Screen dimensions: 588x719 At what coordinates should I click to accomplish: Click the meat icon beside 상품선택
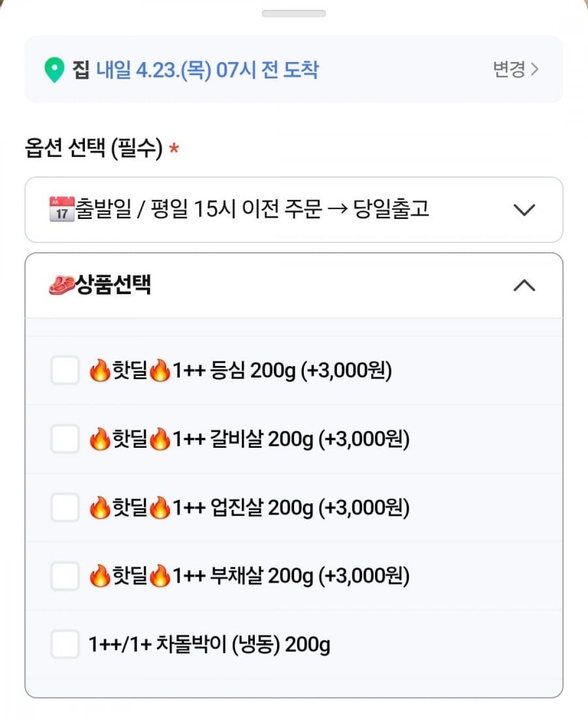coord(62,286)
